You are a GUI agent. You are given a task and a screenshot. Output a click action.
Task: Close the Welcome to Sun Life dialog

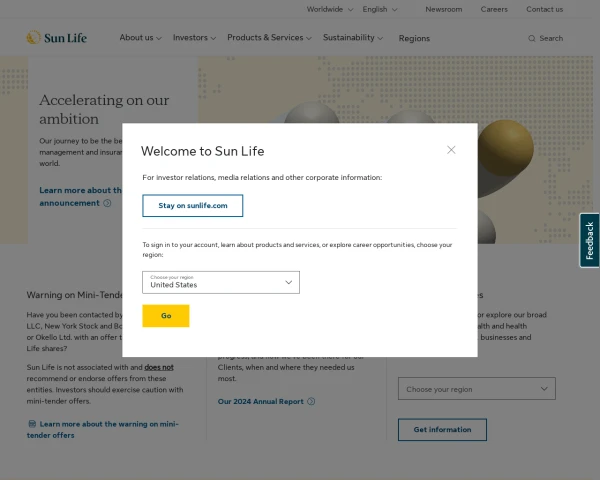point(451,150)
